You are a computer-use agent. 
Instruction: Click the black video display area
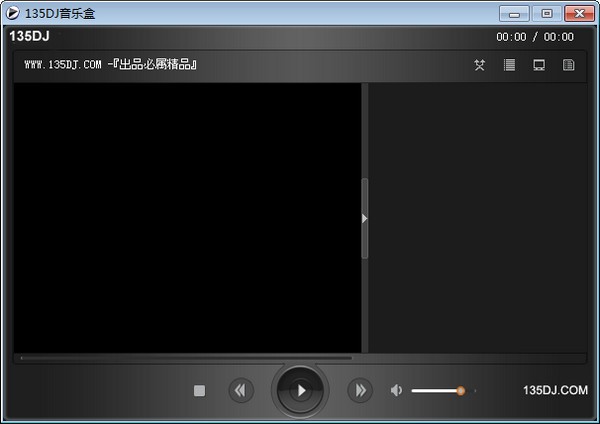pyautogui.click(x=188, y=218)
